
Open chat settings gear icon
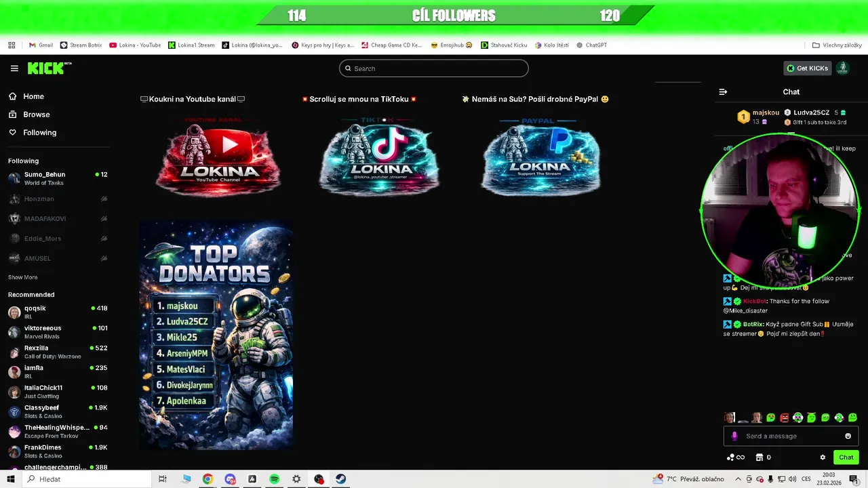[823, 457]
